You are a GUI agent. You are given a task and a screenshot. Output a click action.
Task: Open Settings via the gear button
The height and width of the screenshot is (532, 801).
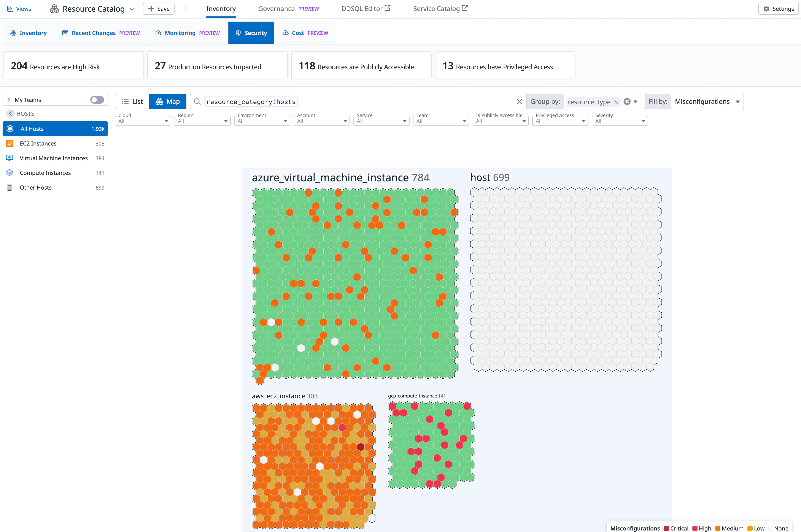click(x=778, y=9)
